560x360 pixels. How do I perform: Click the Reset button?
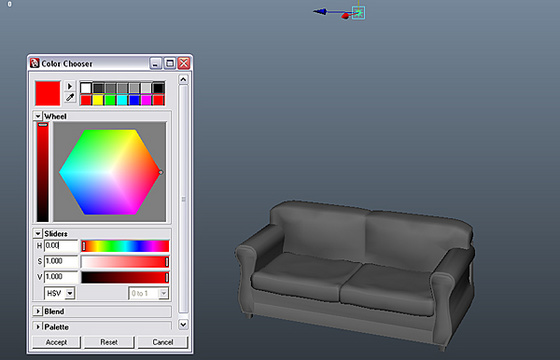tap(109, 342)
